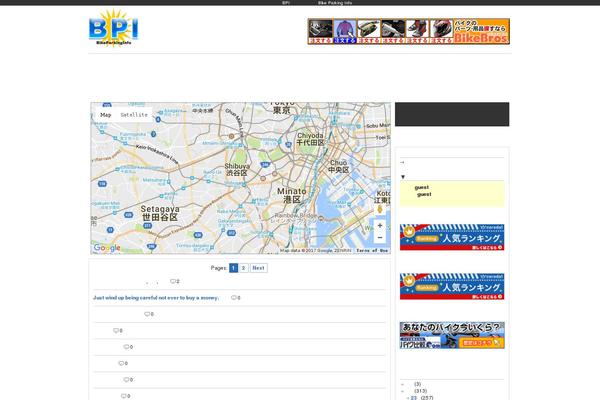Click the Chuo label on the map
The width and height of the screenshot is (600, 400).
(x=339, y=166)
